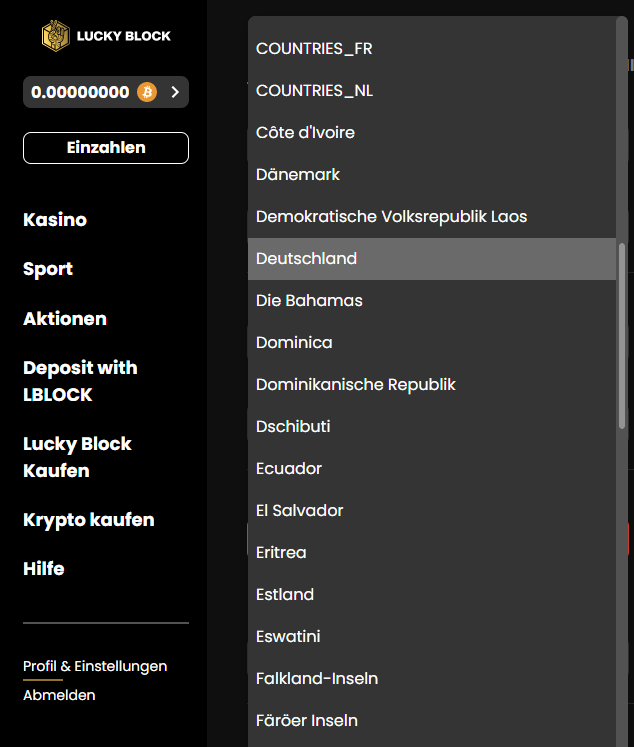Select Deposit with LBLOCK

point(80,381)
